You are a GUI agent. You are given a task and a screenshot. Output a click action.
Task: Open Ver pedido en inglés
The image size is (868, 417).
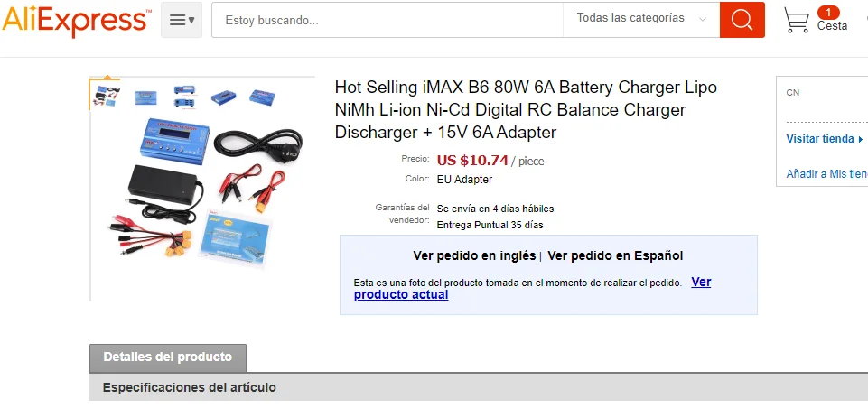pyautogui.click(x=474, y=256)
